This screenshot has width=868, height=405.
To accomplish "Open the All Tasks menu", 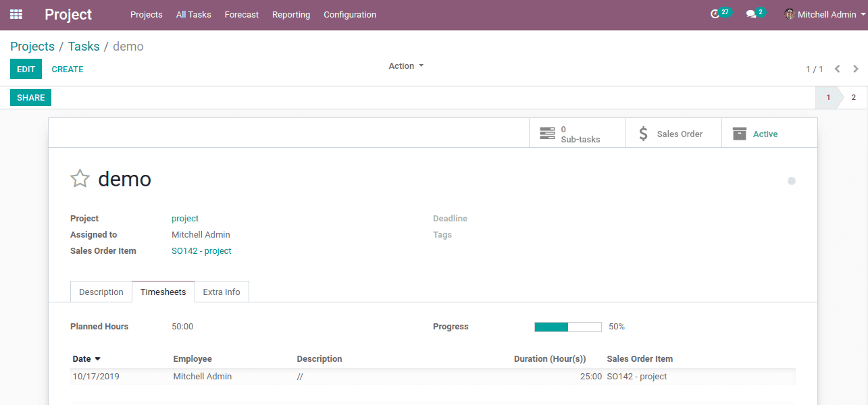I will (193, 14).
